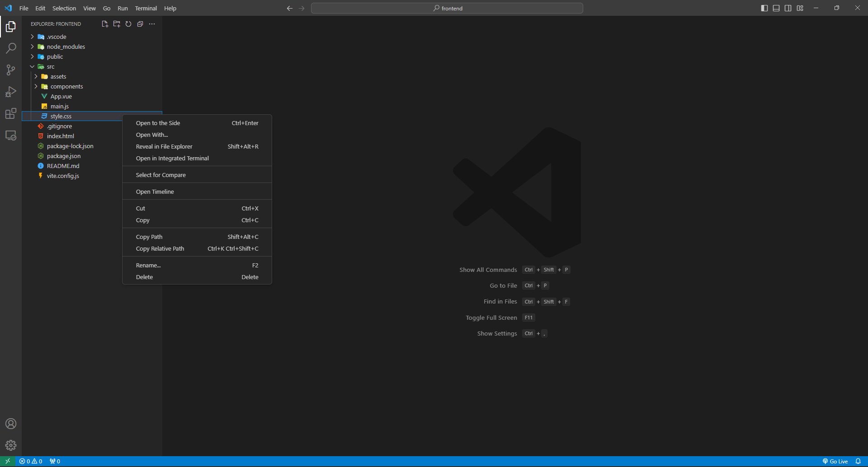Collapse all folders in Explorer
This screenshot has width=868, height=467.
tap(140, 24)
